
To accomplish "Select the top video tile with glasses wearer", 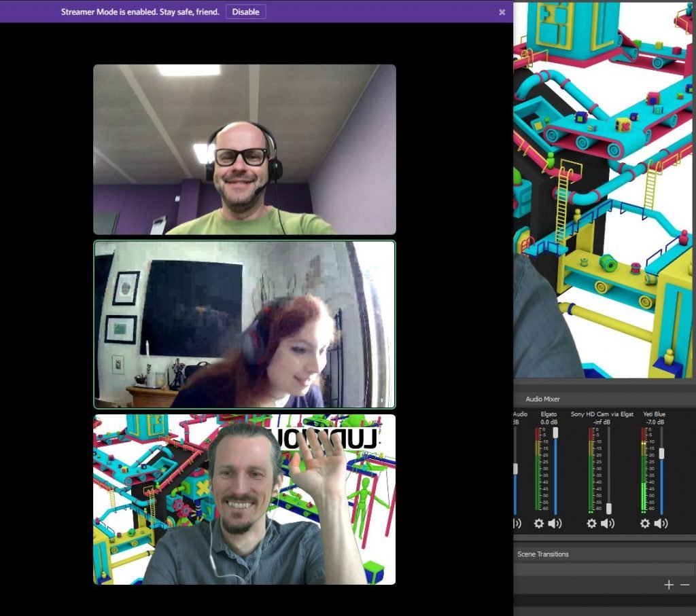I will click(x=244, y=149).
